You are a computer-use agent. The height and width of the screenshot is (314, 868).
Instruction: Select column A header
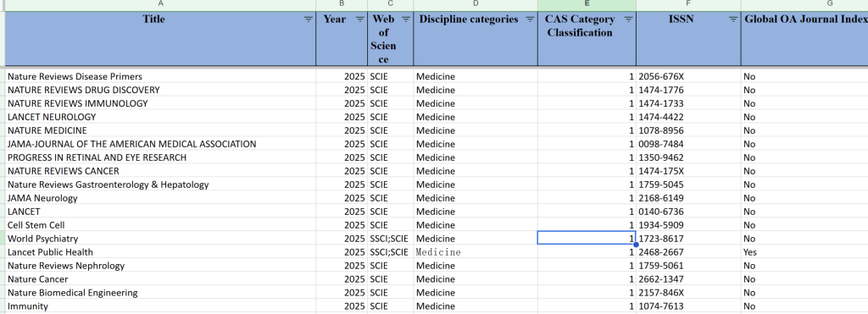[160, 4]
